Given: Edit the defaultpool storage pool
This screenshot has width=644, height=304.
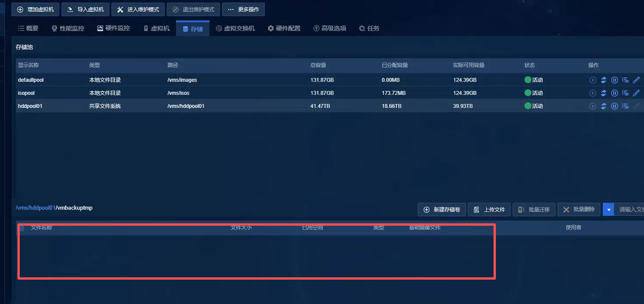Looking at the screenshot, I should (x=636, y=80).
